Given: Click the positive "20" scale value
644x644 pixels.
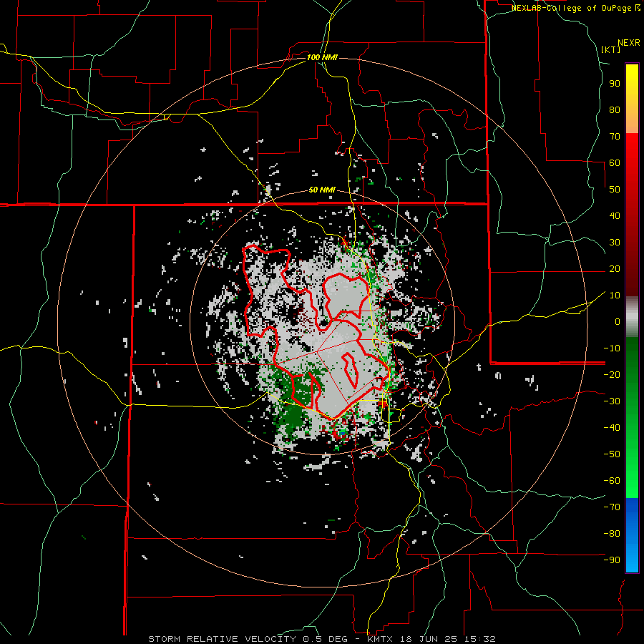Looking at the screenshot, I should tap(615, 269).
